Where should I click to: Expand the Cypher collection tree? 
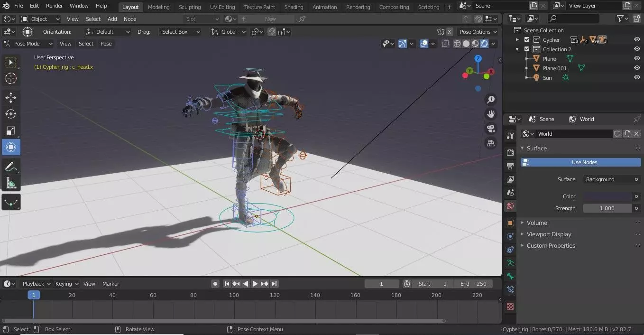click(x=518, y=40)
